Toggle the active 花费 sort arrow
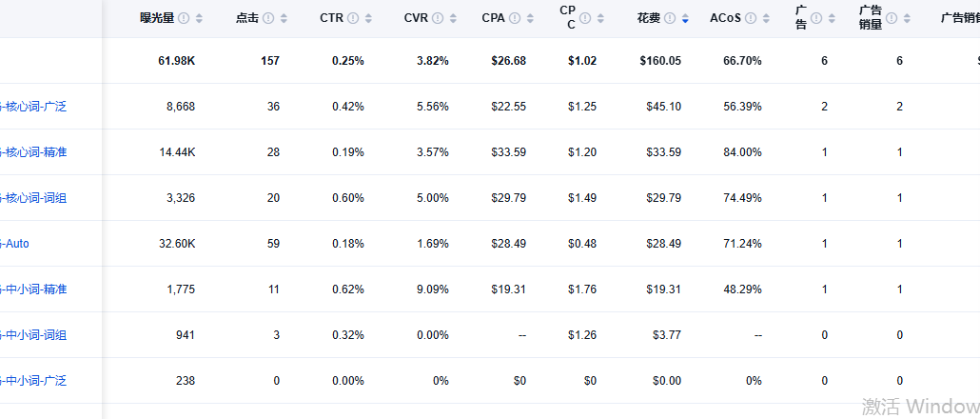The height and width of the screenshot is (419, 980). [686, 18]
